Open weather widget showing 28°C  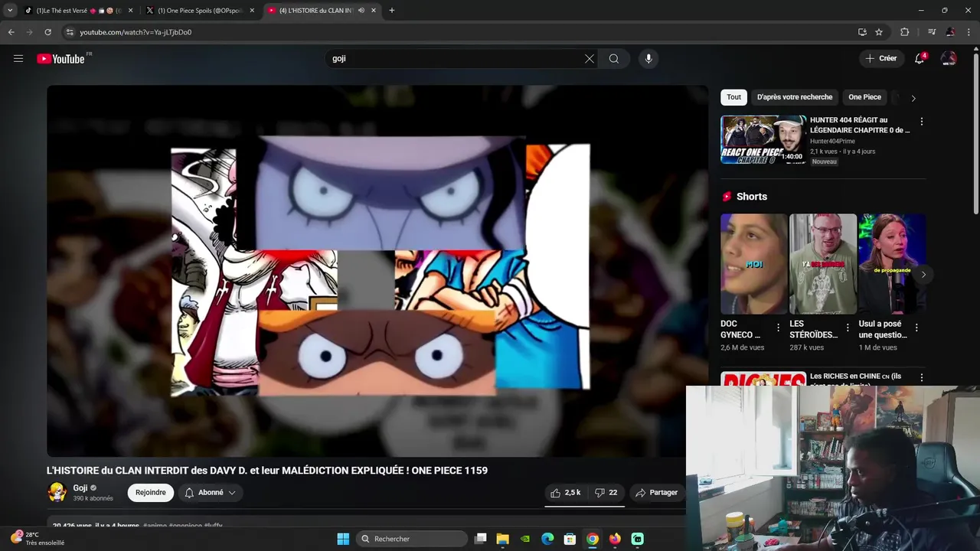[x=37, y=539]
